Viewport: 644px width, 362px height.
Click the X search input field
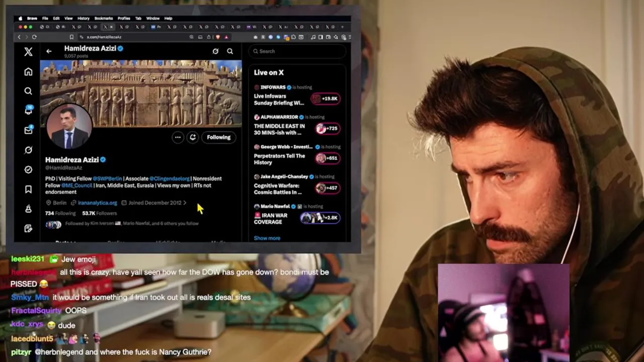tap(298, 51)
